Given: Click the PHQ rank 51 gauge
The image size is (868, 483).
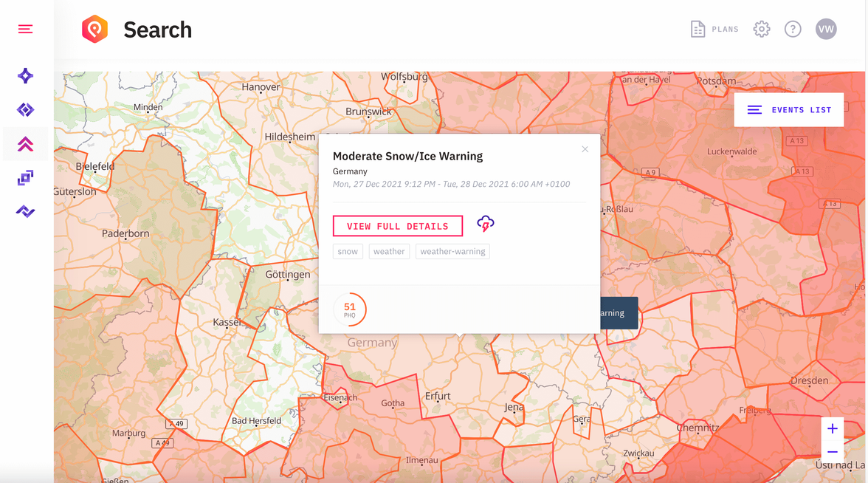Looking at the screenshot, I should (x=349, y=309).
